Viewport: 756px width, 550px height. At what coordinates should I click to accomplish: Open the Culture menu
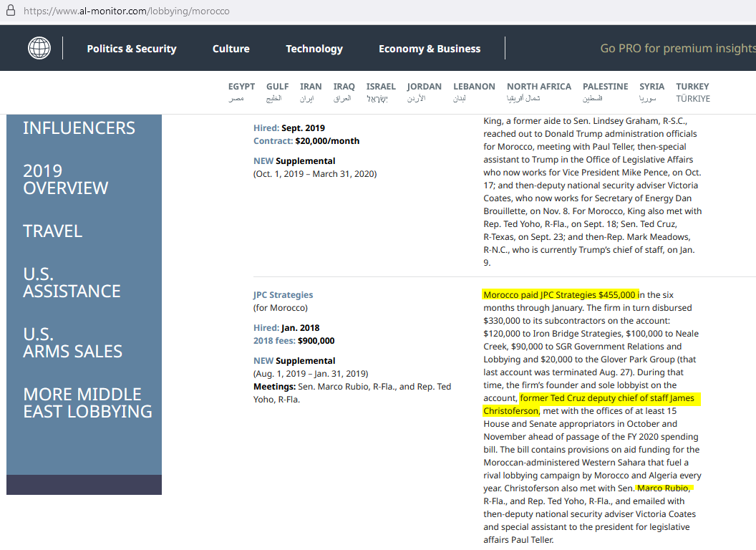[231, 49]
